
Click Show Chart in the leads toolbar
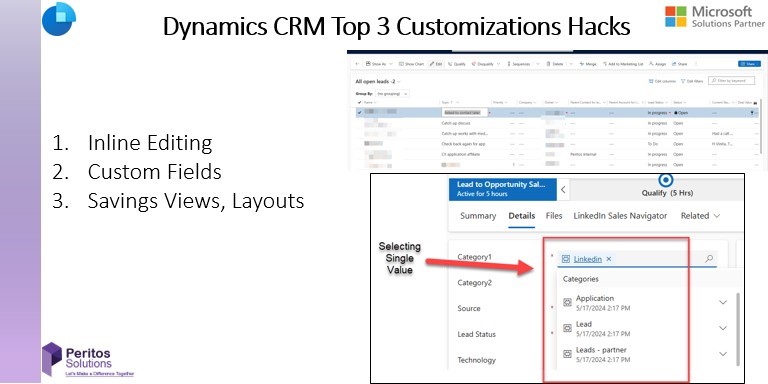(x=411, y=64)
